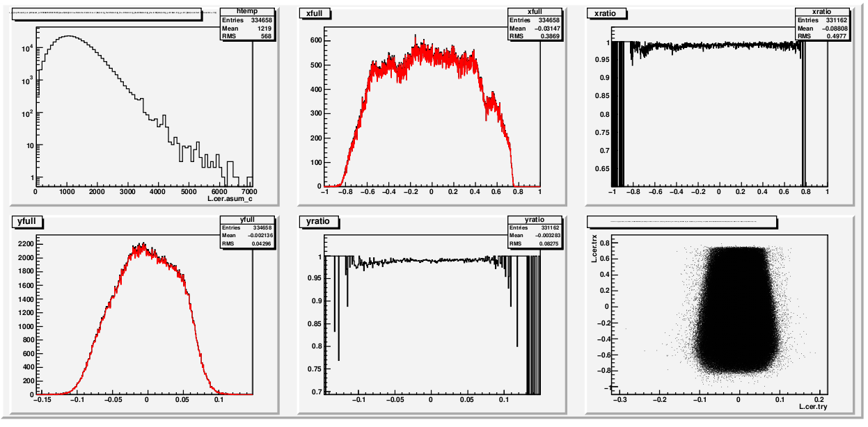The image size is (868, 427).
Task: Click RMS 0.08275 in yratio stats
Action: point(535,245)
